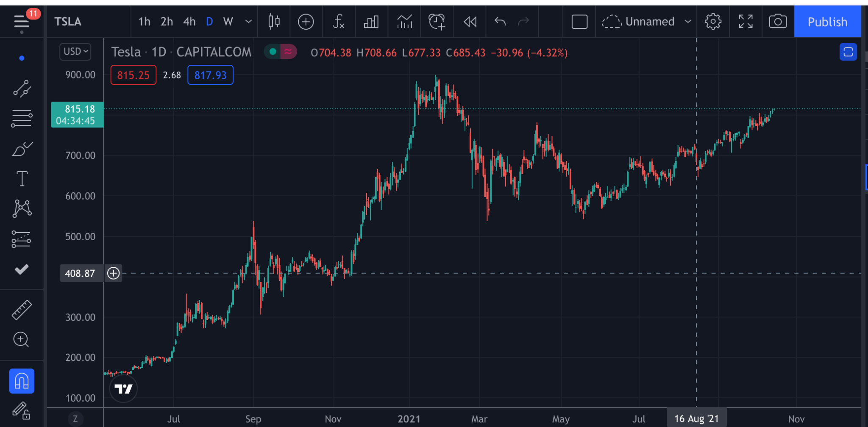Select the cursor dot tool
The image size is (868, 427).
point(22,58)
